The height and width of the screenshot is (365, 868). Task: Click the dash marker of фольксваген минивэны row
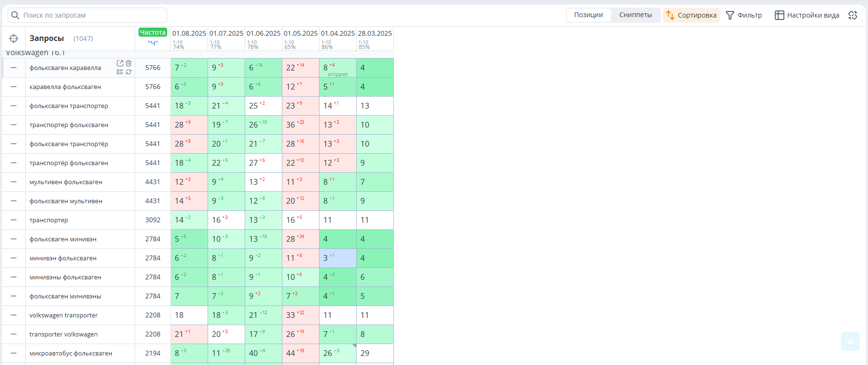point(14,296)
